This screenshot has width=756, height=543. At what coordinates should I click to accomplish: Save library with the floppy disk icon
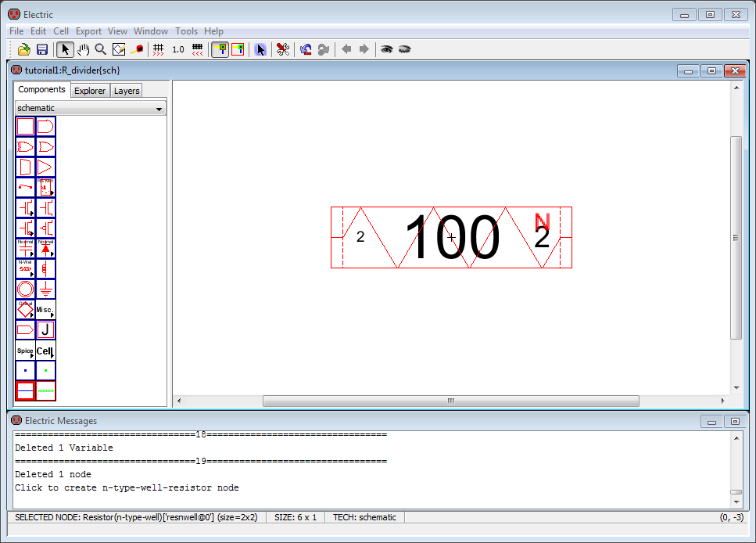(42, 49)
